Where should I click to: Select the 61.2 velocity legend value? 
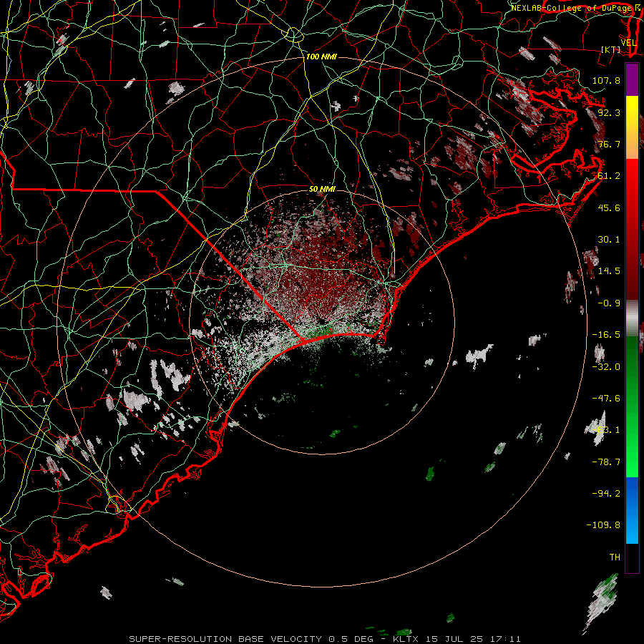pos(609,176)
